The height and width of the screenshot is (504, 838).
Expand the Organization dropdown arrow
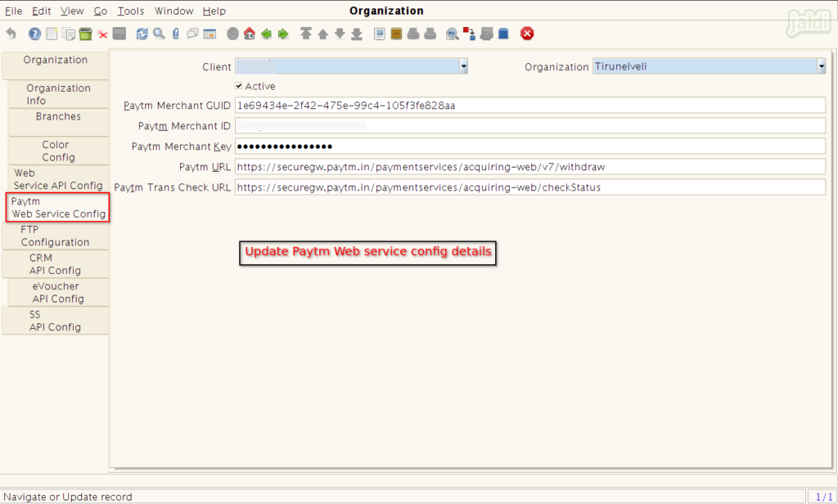coord(822,66)
